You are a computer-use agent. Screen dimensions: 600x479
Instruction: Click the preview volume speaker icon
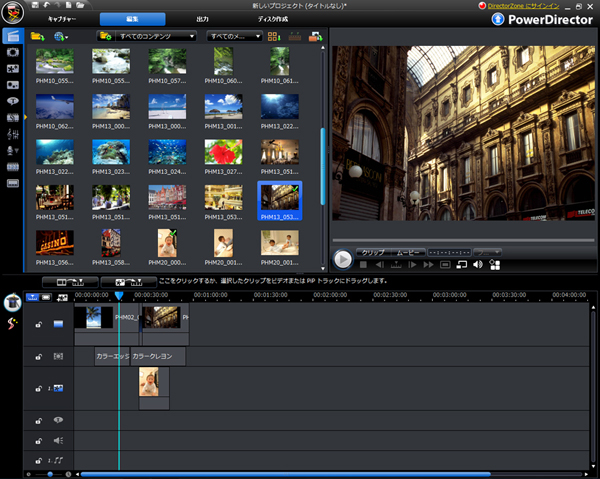coord(478,264)
